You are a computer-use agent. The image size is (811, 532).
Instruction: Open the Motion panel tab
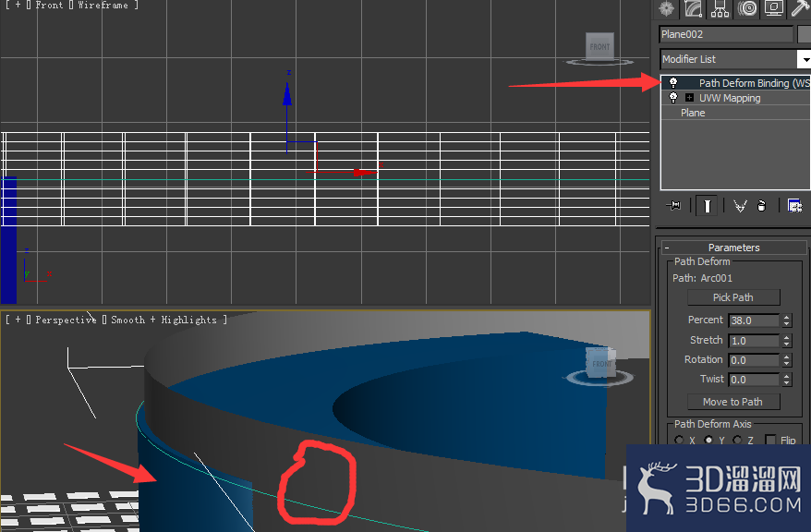point(747,8)
